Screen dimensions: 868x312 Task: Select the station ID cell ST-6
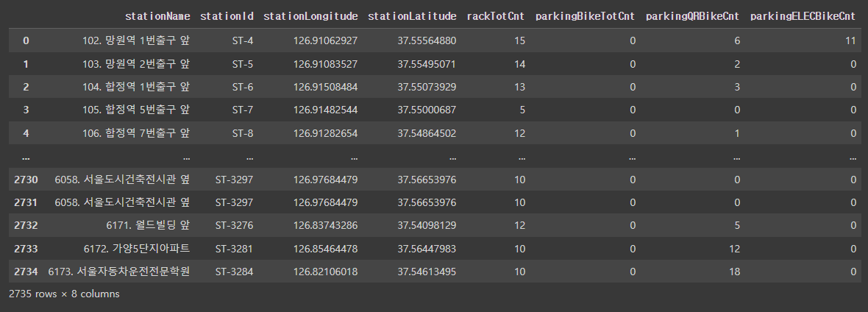[243, 87]
